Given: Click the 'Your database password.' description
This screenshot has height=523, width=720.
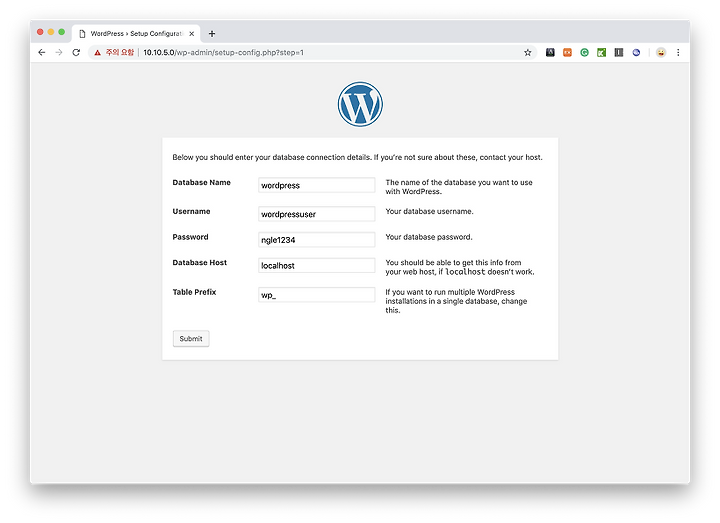Looking at the screenshot, I should [x=429, y=237].
